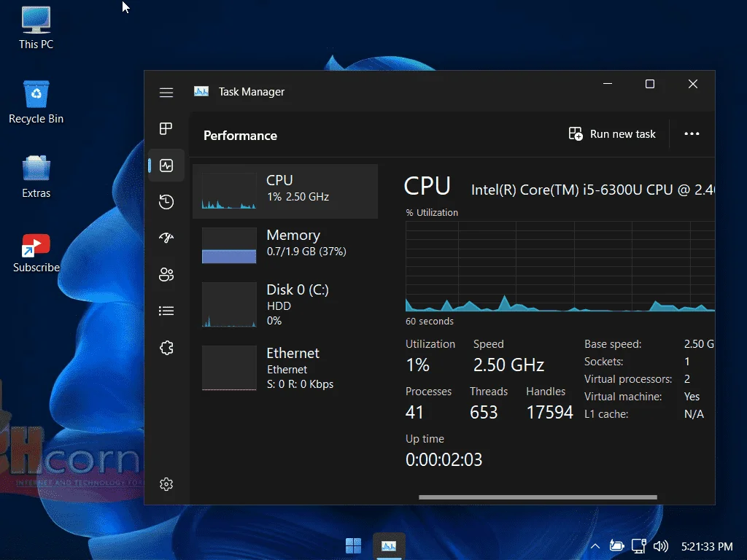Select the Extras folder on desktop
This screenshot has height=560, width=747.
click(x=36, y=176)
